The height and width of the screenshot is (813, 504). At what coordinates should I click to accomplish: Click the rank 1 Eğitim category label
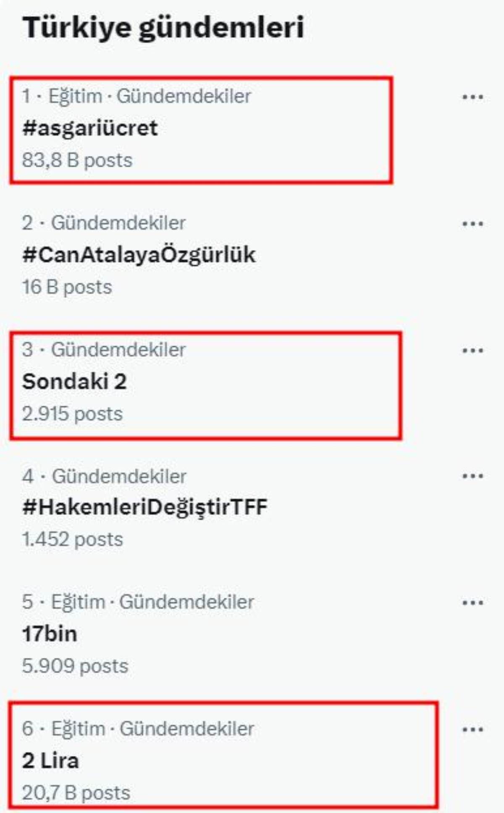pyautogui.click(x=76, y=96)
